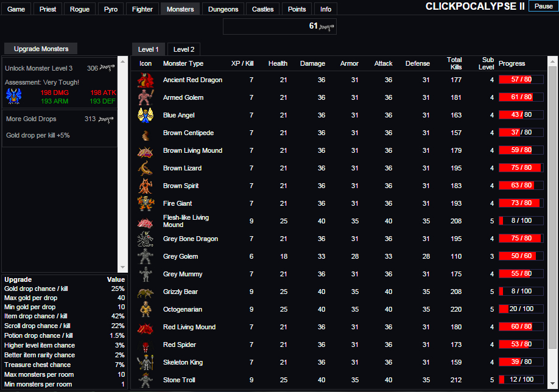Screen dimensions: 559x392
Task: Open the Castles tab
Action: pos(263,9)
